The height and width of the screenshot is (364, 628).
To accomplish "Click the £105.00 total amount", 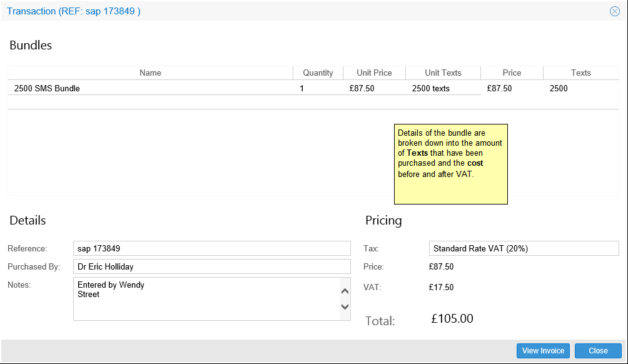I will (452, 319).
